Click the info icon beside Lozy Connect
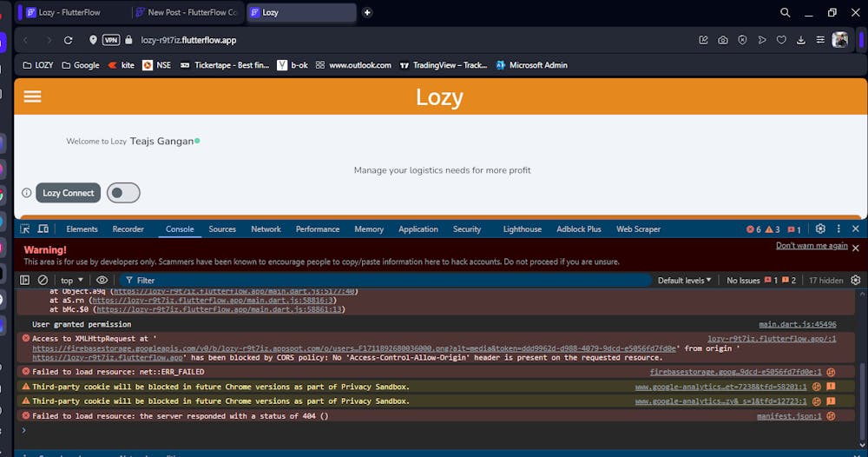Image resolution: width=868 pixels, height=457 pixels. (x=27, y=193)
